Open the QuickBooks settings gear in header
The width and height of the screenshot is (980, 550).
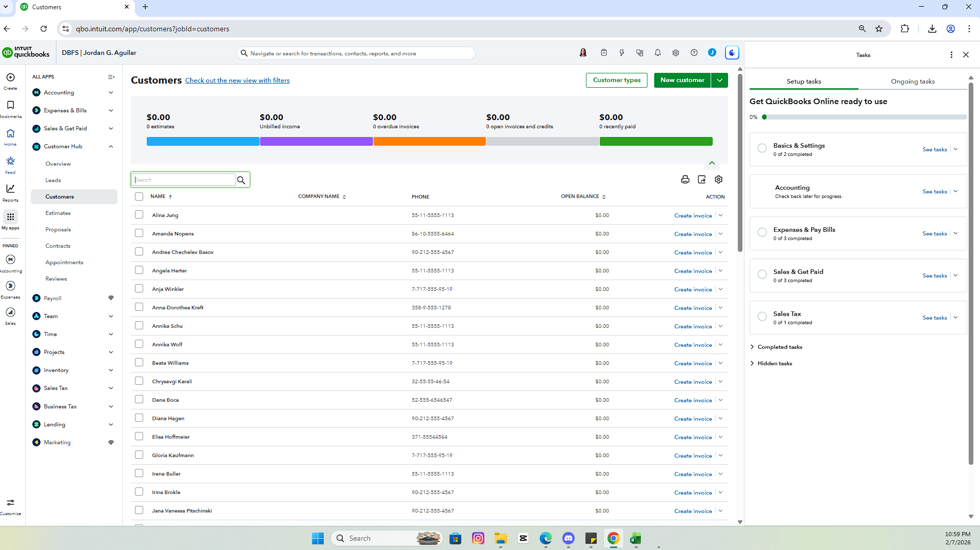coord(676,53)
